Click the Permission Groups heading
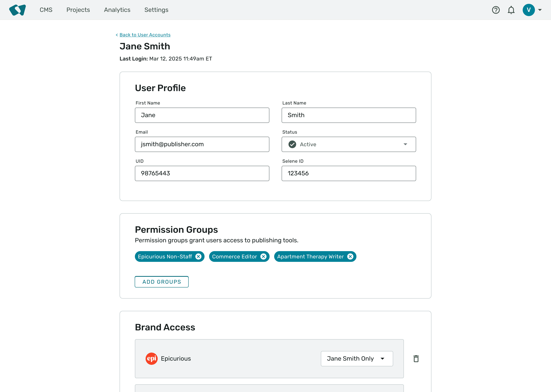 click(x=176, y=229)
